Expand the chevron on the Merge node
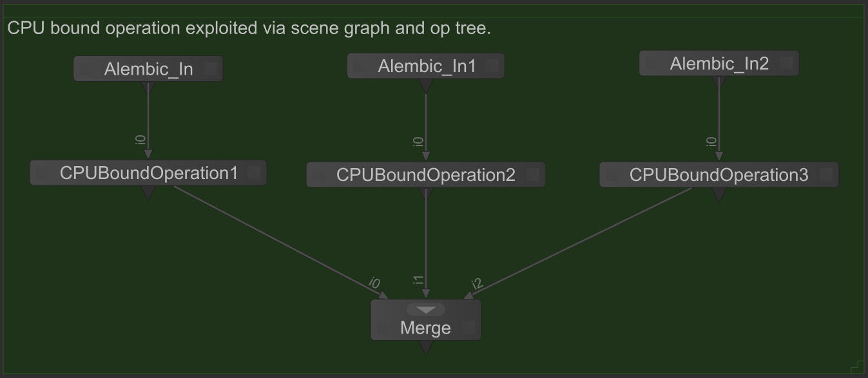Screen dimensions: 868x378 click(425, 309)
